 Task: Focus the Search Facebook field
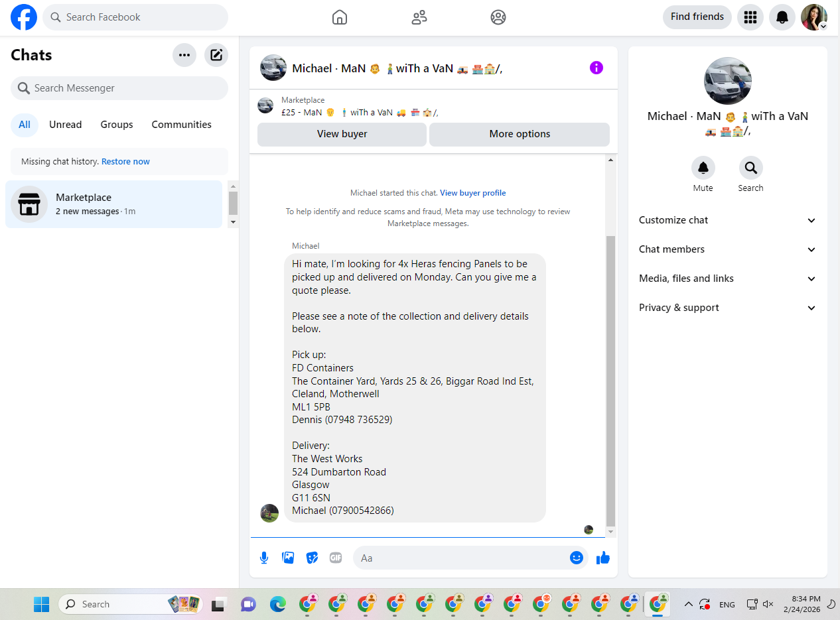pyautogui.click(x=135, y=17)
